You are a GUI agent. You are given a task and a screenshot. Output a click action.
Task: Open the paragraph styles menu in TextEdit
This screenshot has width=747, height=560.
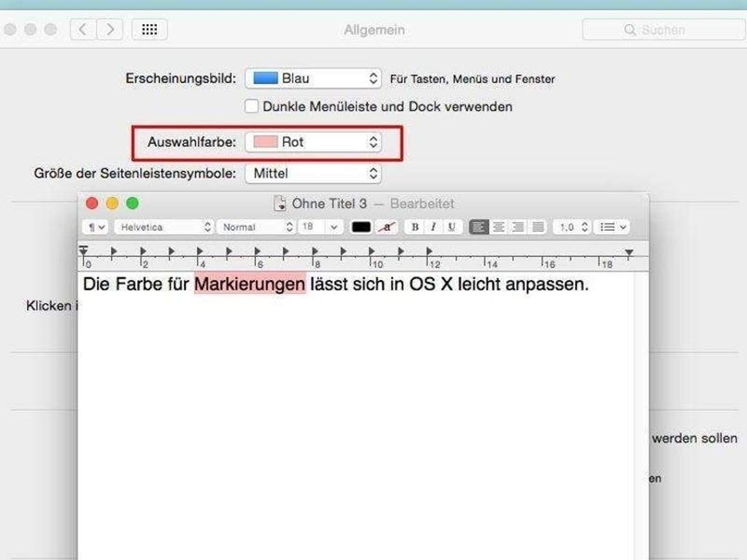pyautogui.click(x=96, y=227)
